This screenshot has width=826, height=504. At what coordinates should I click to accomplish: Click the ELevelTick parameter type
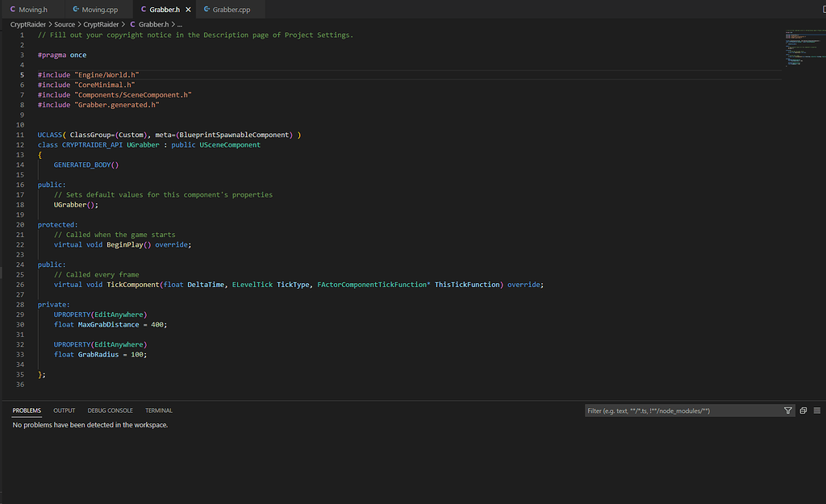point(252,285)
